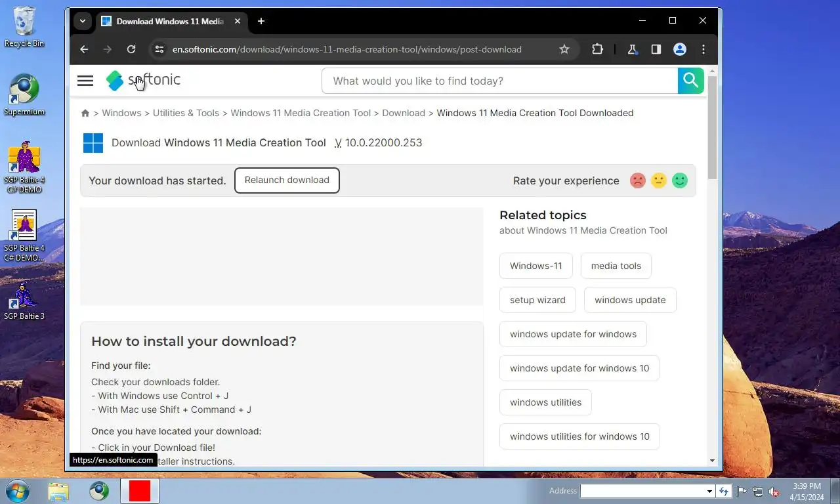Viewport: 840px width, 504px height.
Task: Open the Action Center flag tray icon
Action: coord(742,491)
